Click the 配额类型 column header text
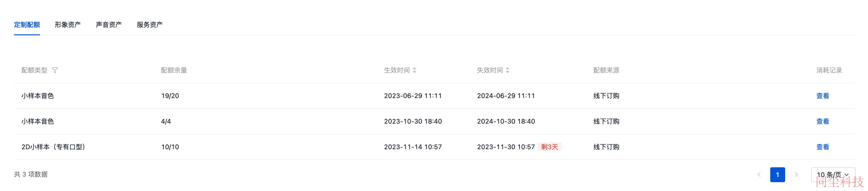This screenshot has width=868, height=191. [x=34, y=70]
